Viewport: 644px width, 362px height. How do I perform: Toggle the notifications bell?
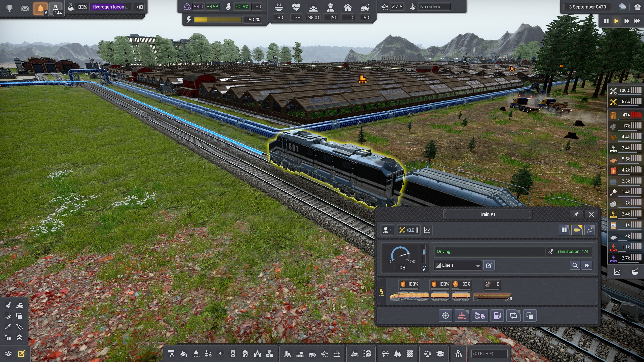41,9
